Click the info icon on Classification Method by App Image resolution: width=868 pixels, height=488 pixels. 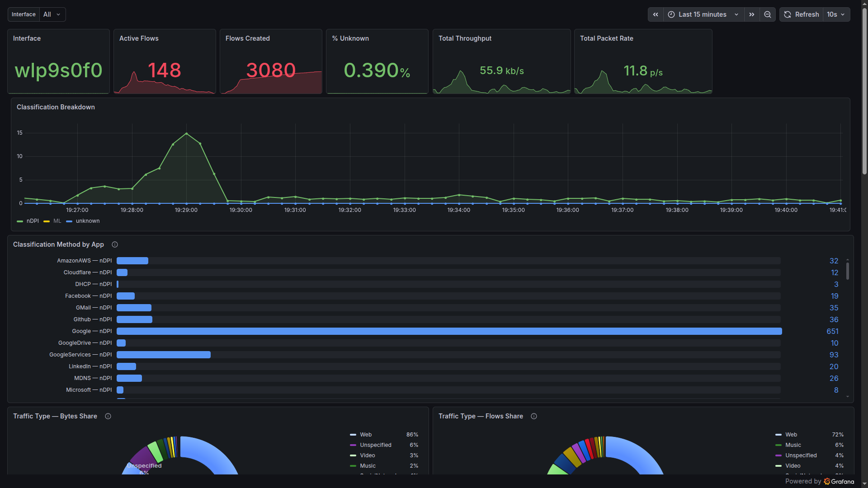point(114,244)
